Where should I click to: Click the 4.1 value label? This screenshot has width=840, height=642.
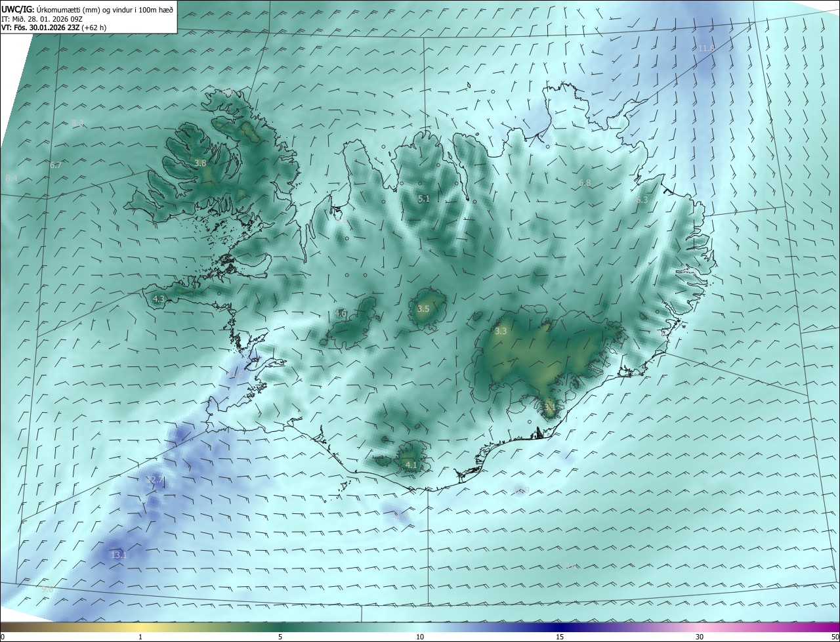[411, 465]
